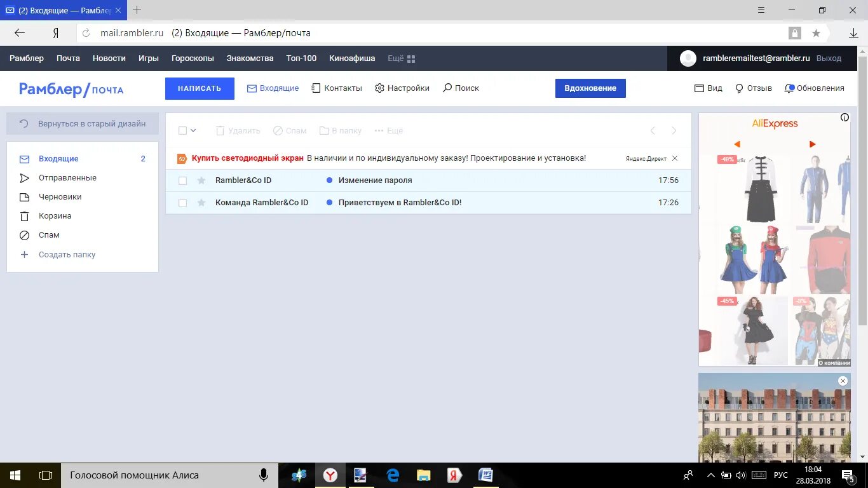Click the Yandex home button in browser
The height and width of the screenshot is (488, 868).
(x=56, y=33)
